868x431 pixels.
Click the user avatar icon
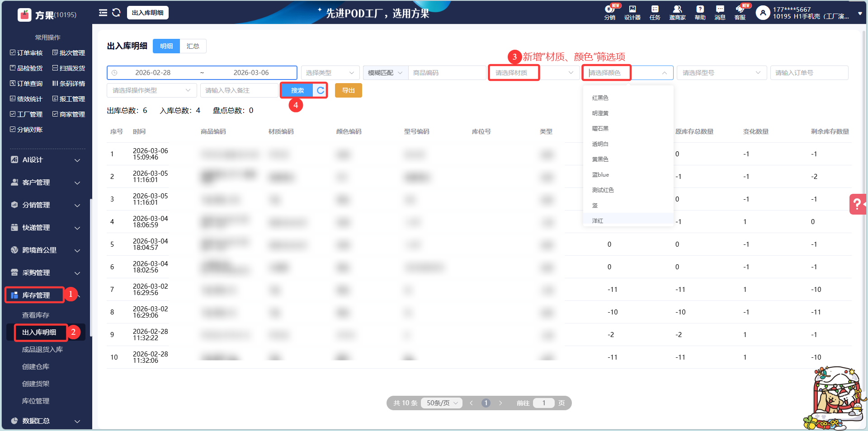(763, 13)
